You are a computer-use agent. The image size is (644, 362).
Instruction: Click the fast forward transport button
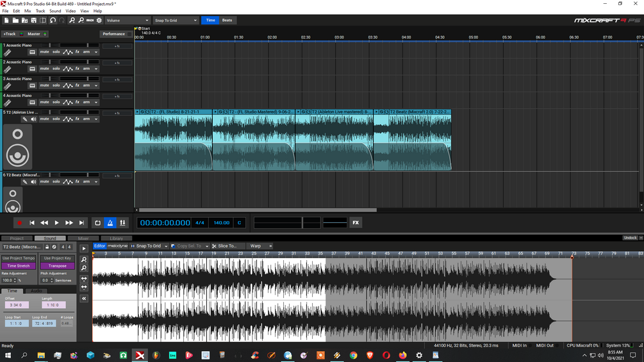69,223
